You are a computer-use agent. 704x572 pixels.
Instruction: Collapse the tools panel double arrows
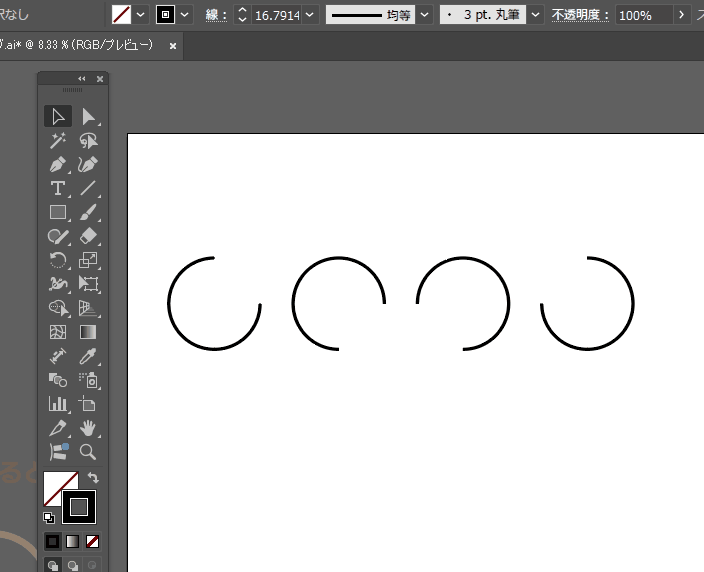click(82, 79)
